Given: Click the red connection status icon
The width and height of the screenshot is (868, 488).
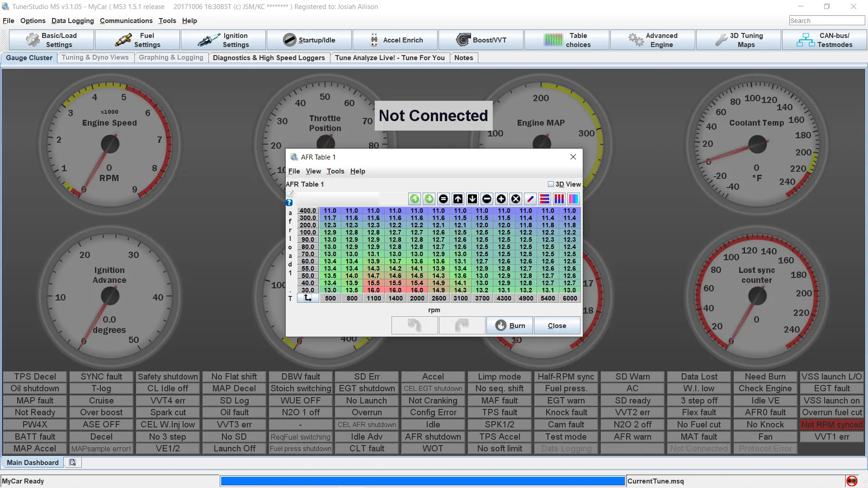Looking at the screenshot, I should 852,481.
